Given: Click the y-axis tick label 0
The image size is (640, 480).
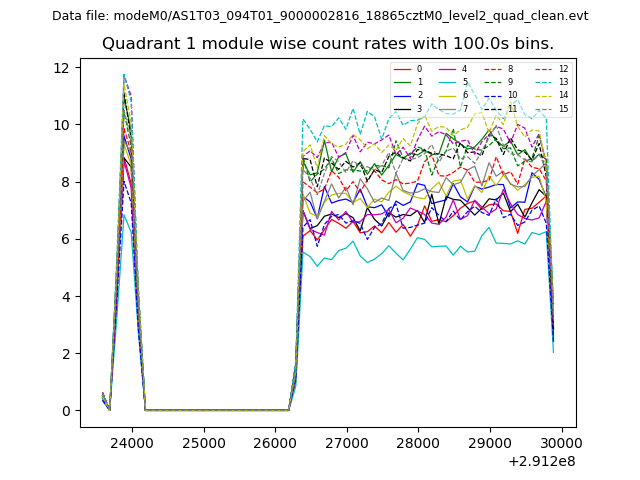Looking at the screenshot, I should pyautogui.click(x=64, y=411).
